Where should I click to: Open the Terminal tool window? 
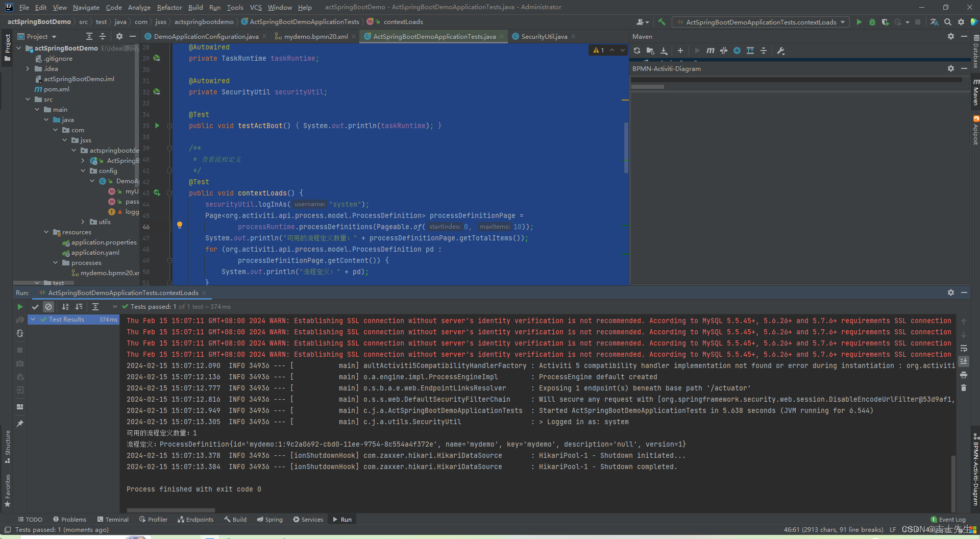[x=113, y=520]
